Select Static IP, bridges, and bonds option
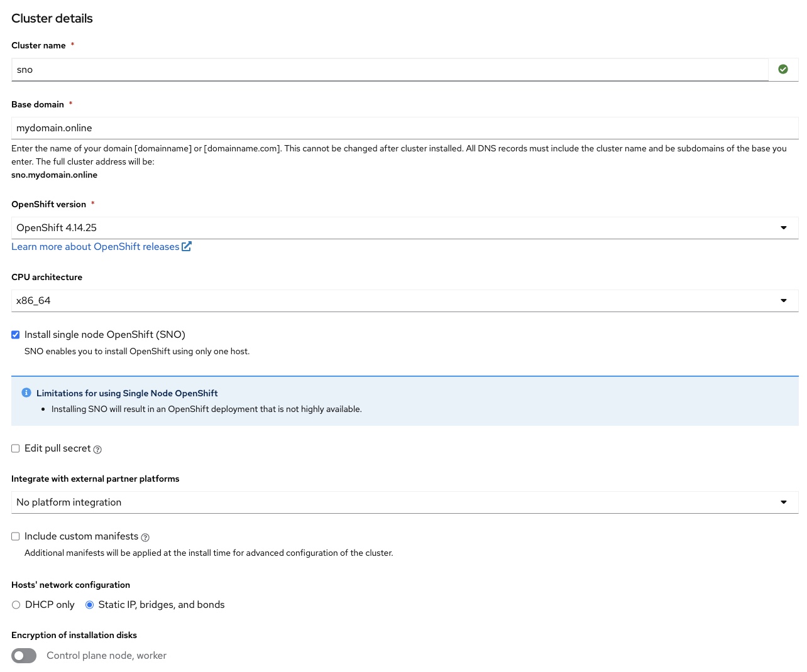807x672 pixels. [89, 605]
